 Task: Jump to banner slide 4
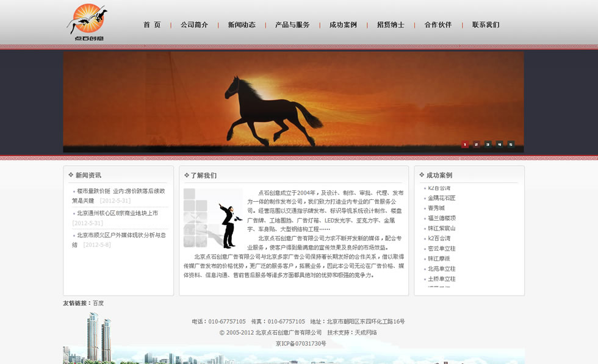pos(499,145)
